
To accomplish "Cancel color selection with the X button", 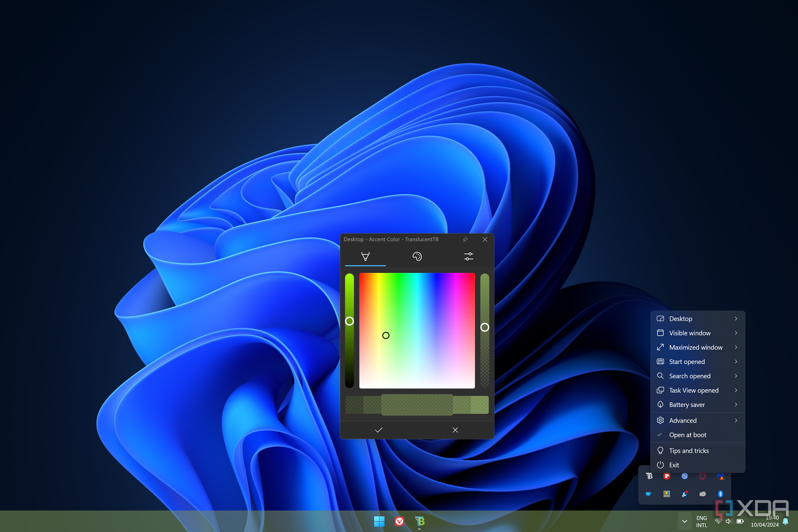I will point(455,430).
